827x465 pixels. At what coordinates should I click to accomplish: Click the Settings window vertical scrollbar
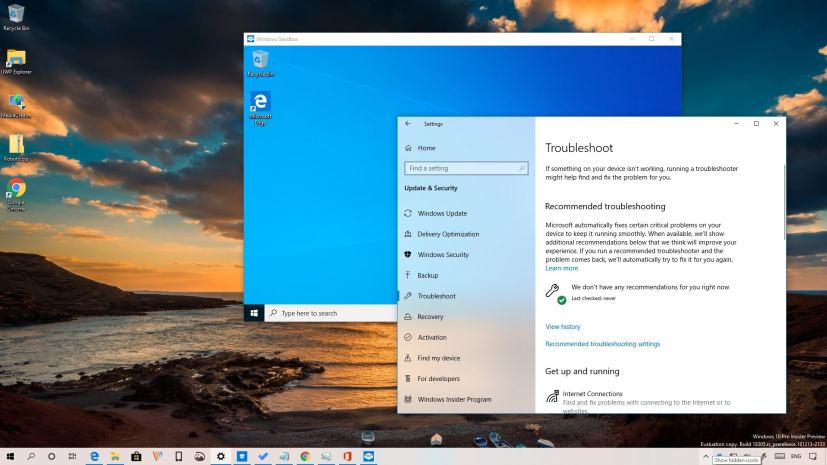(784, 202)
